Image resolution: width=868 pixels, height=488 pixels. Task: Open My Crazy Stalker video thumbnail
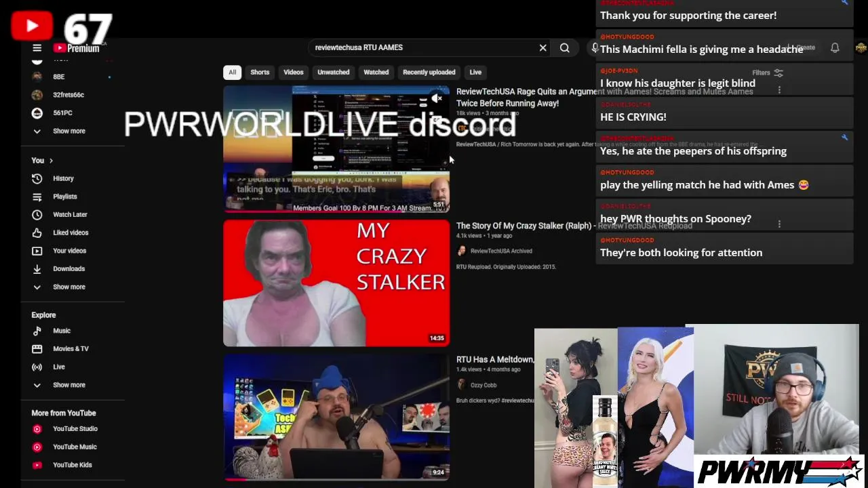tap(336, 283)
